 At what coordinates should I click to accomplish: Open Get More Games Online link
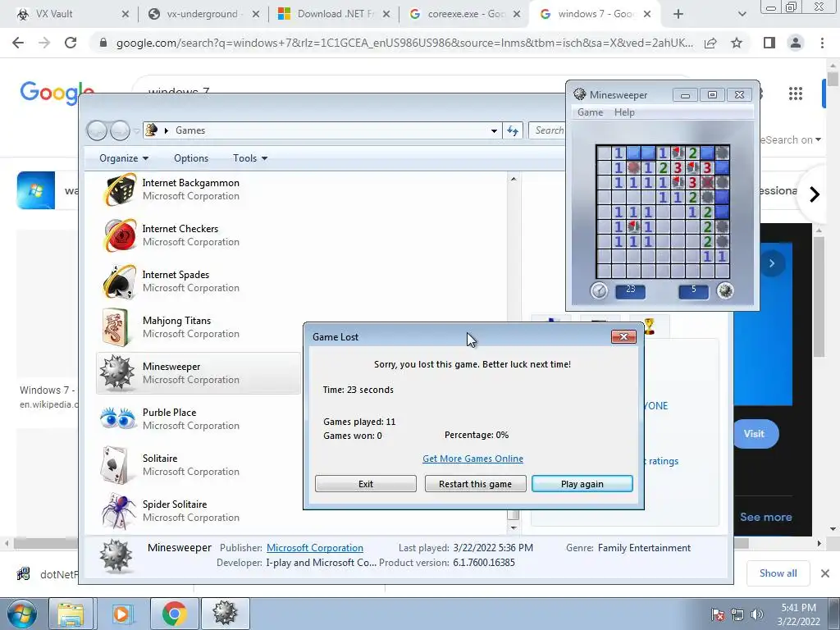pyautogui.click(x=472, y=459)
